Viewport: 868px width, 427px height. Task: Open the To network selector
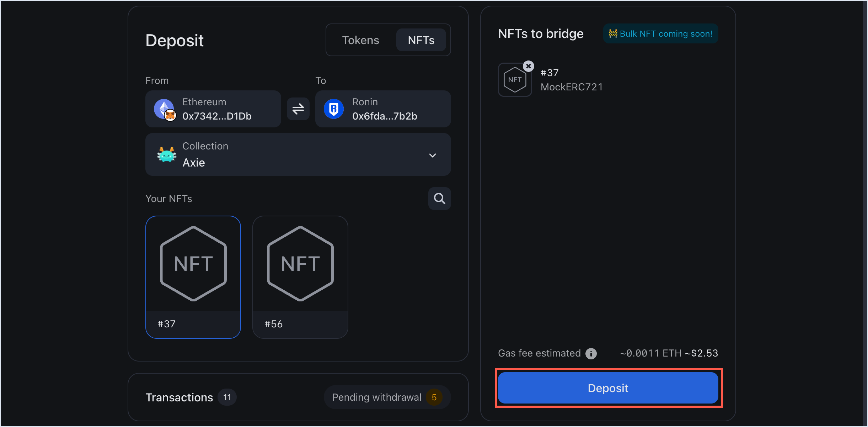[383, 109]
